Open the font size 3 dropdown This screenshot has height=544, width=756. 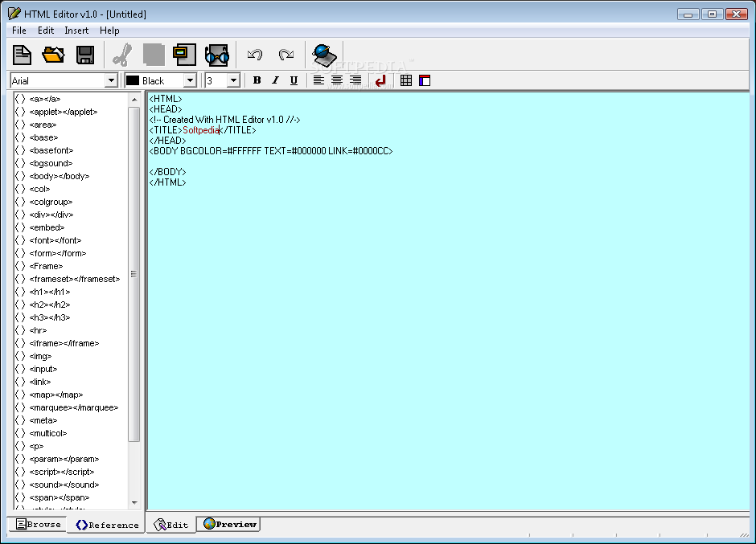coord(233,80)
